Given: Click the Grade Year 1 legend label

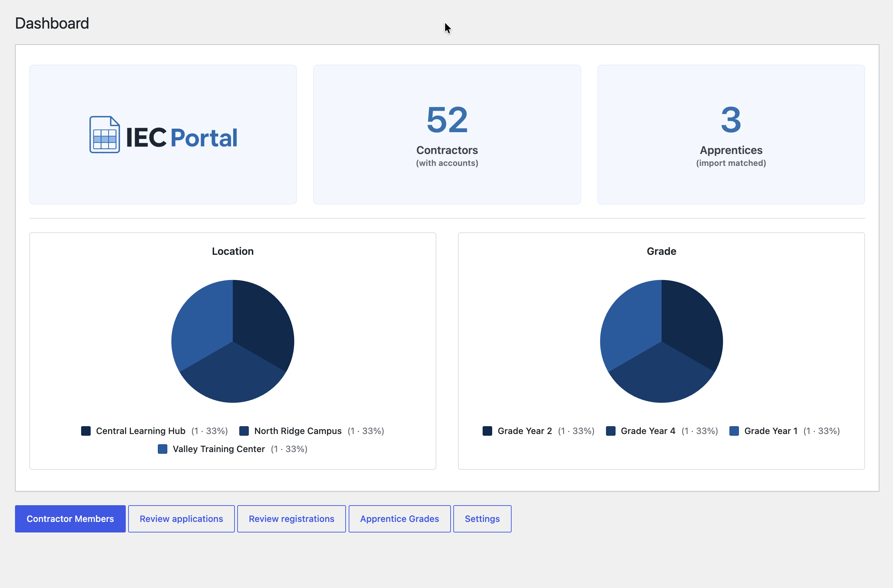Looking at the screenshot, I should coord(771,431).
